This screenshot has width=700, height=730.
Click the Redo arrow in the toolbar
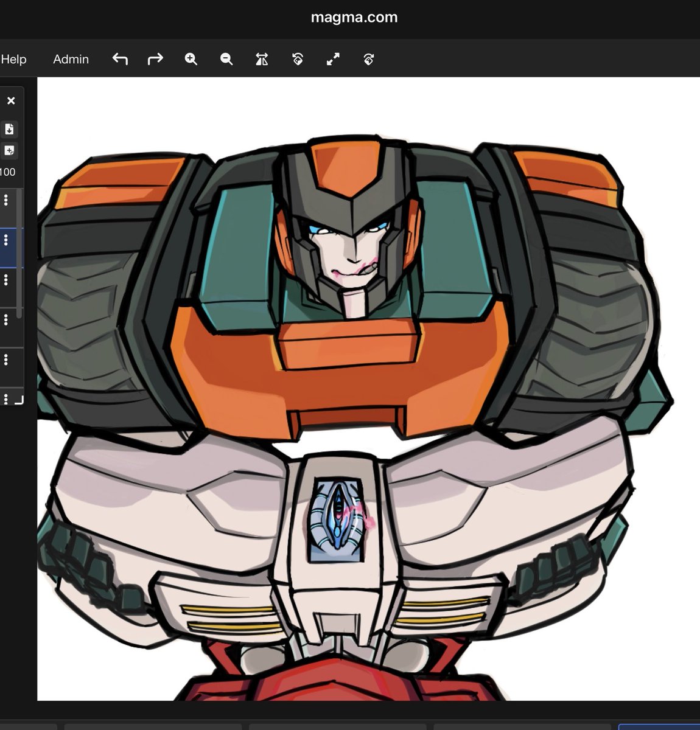pyautogui.click(x=155, y=59)
